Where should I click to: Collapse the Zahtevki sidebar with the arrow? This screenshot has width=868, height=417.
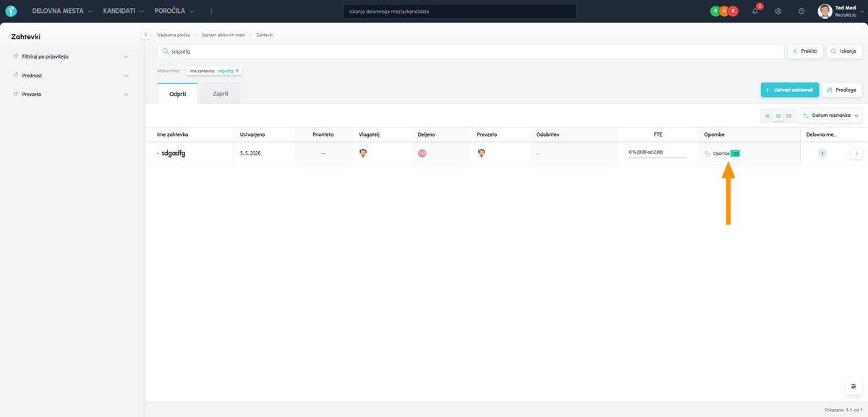point(145,35)
